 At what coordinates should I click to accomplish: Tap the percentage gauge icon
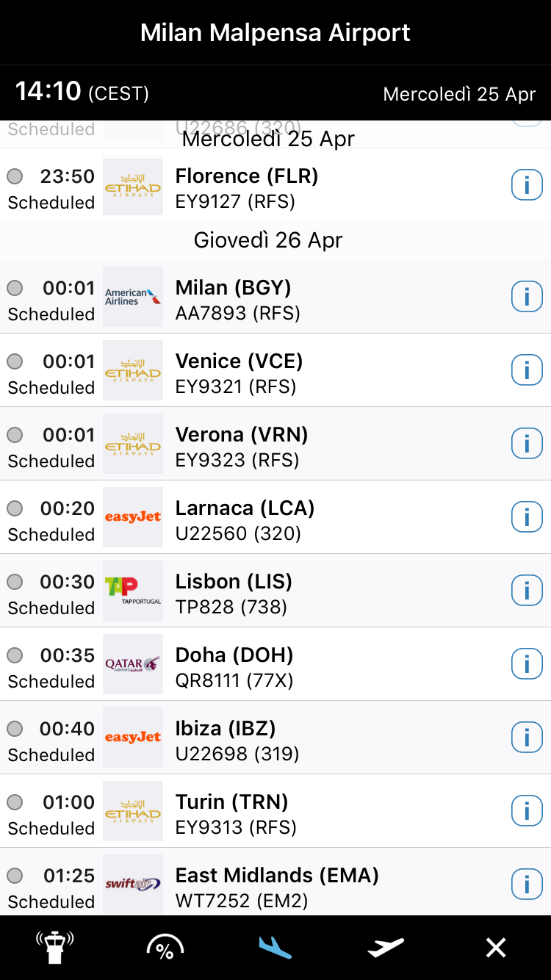165,948
